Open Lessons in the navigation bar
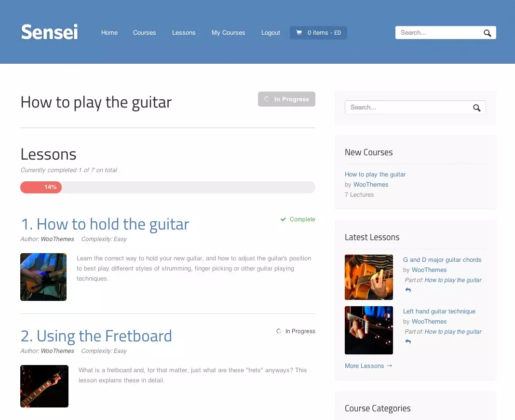Viewport: 515px width, 420px height. (x=184, y=33)
